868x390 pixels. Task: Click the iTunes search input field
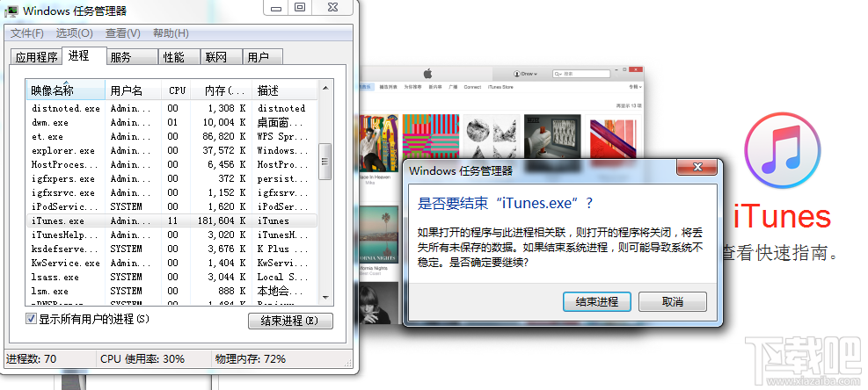click(x=582, y=74)
